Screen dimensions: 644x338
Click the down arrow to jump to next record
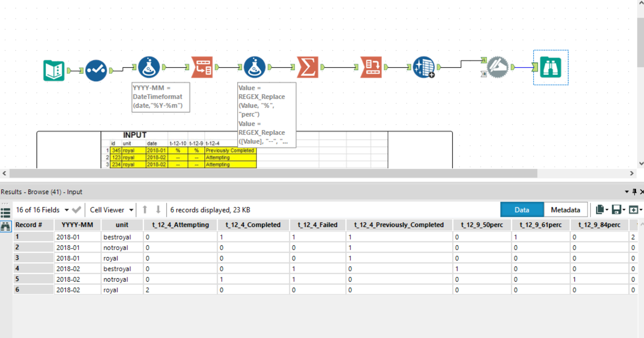click(157, 210)
